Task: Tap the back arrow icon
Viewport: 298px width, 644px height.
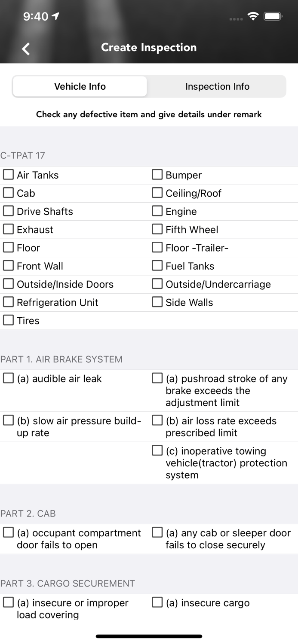Action: click(26, 49)
